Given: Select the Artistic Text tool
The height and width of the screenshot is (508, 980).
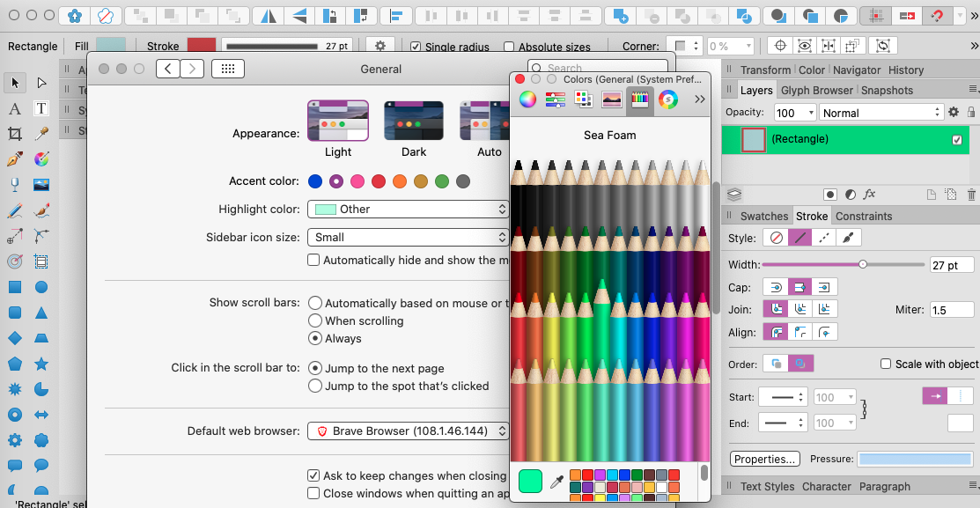Looking at the screenshot, I should (x=14, y=108).
